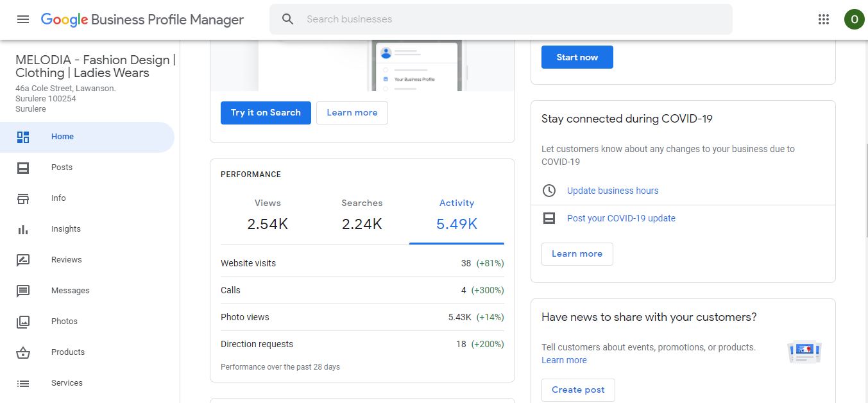Open the Post your COVID-19 update link

point(621,218)
